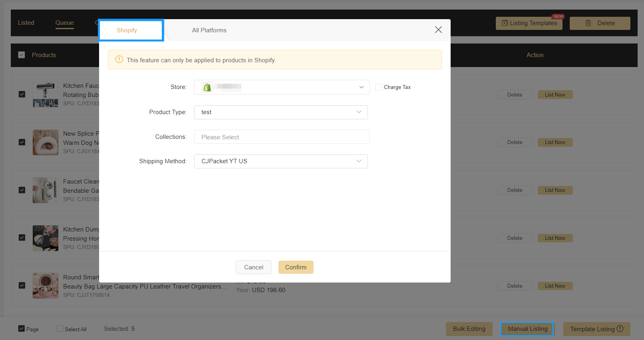The image size is (644, 340).
Task: Open the Round Smart Beauty Bag thumbnail
Action: (x=46, y=286)
